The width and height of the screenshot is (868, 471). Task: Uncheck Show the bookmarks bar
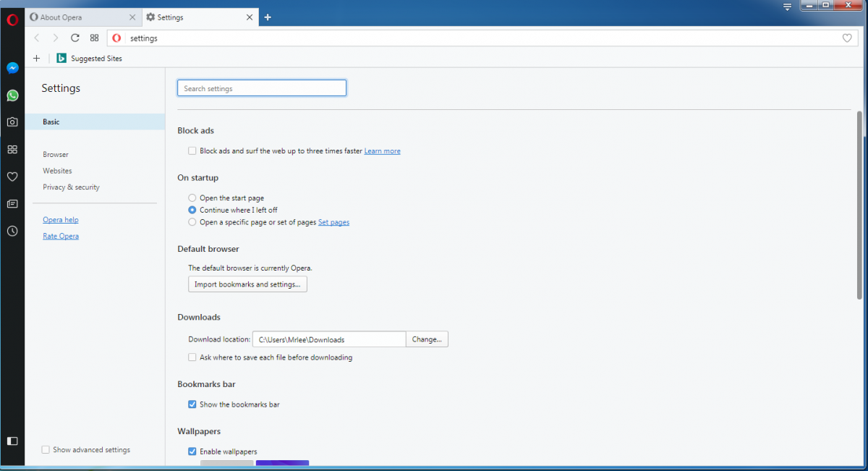click(192, 404)
